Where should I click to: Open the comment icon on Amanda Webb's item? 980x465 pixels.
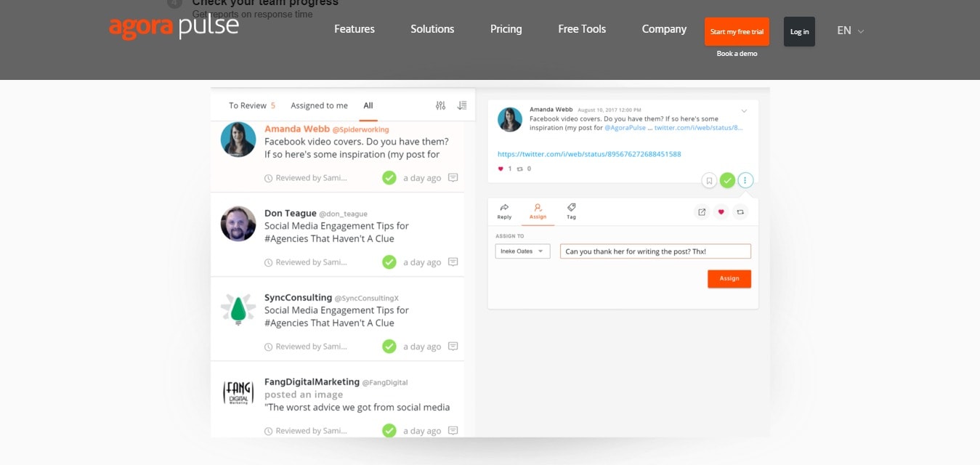453,178
